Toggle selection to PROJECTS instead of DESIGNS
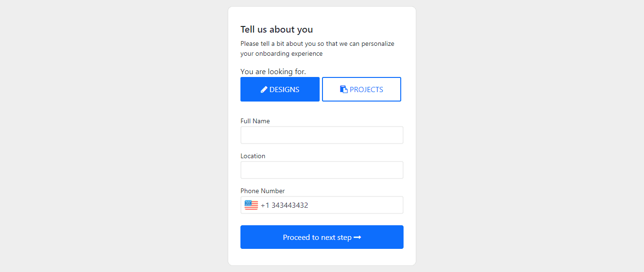The width and height of the screenshot is (644, 272). point(361,89)
